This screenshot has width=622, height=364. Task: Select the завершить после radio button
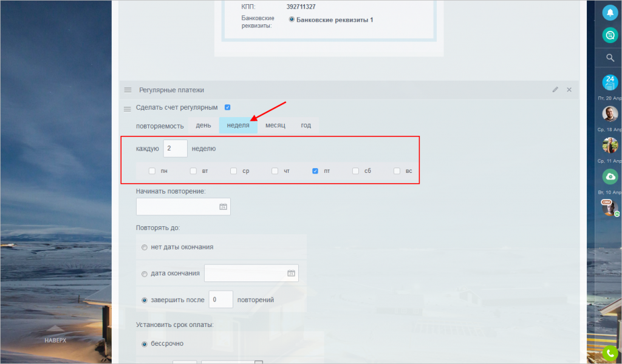coord(145,300)
